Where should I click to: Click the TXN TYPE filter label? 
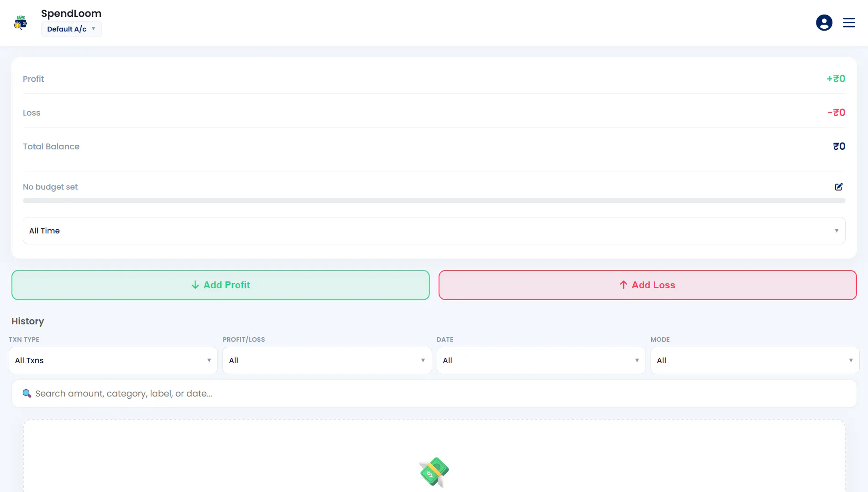click(24, 339)
